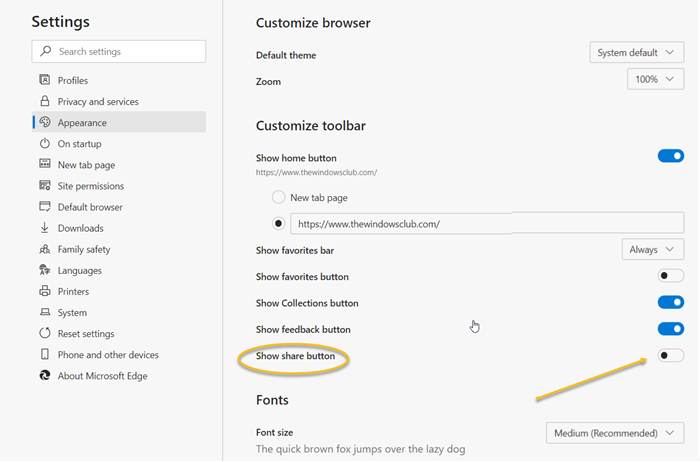The width and height of the screenshot is (700, 462).
Task: Open the Site permissions settings section
Action: click(91, 186)
